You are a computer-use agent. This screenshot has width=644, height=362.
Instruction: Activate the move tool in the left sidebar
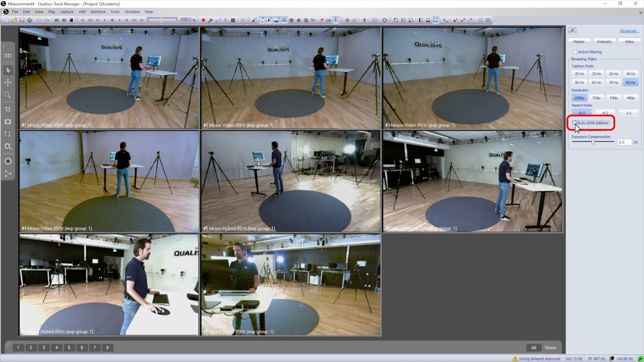point(7,82)
